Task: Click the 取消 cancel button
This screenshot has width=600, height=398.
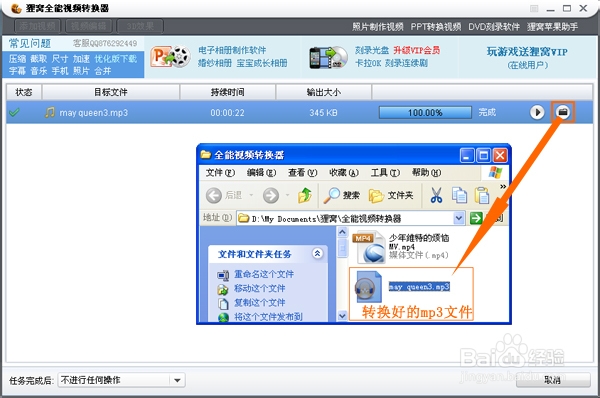Action: click(x=553, y=380)
